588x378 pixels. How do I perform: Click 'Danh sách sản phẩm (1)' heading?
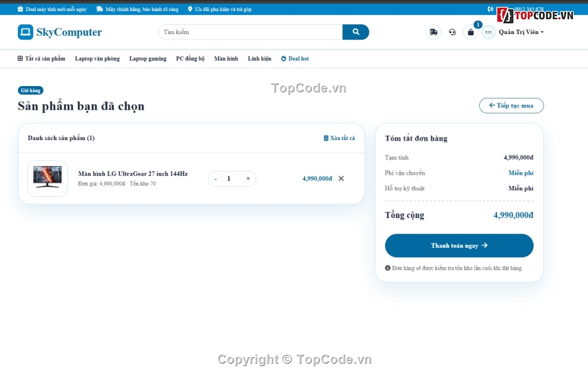pos(61,138)
